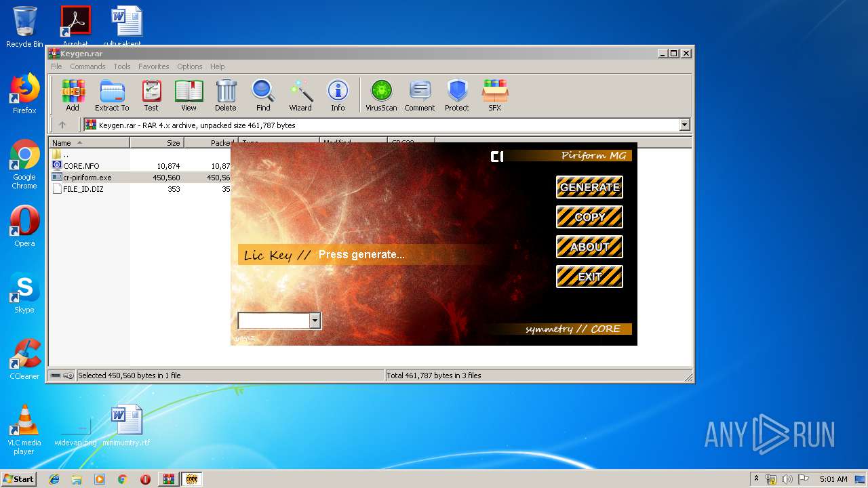Open the Windows Start button
This screenshot has height=488, width=868.
(18, 479)
